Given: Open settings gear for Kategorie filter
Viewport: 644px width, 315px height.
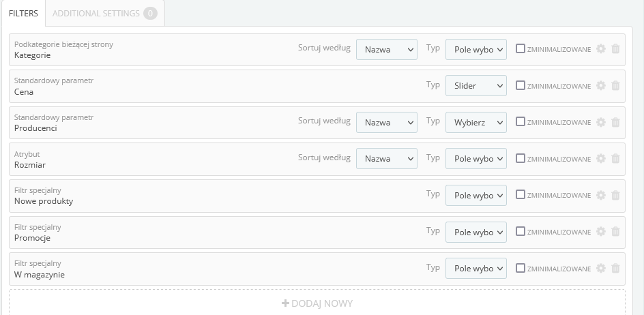Looking at the screenshot, I should pos(601,49).
